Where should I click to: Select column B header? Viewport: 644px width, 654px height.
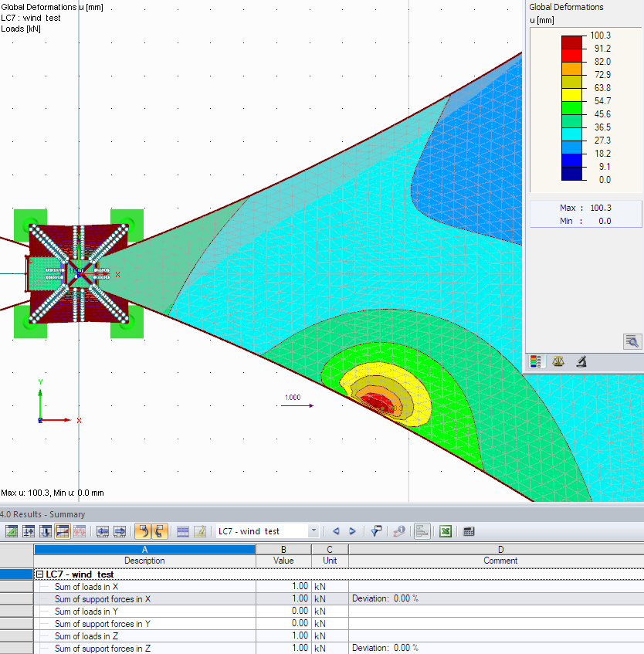pos(283,550)
